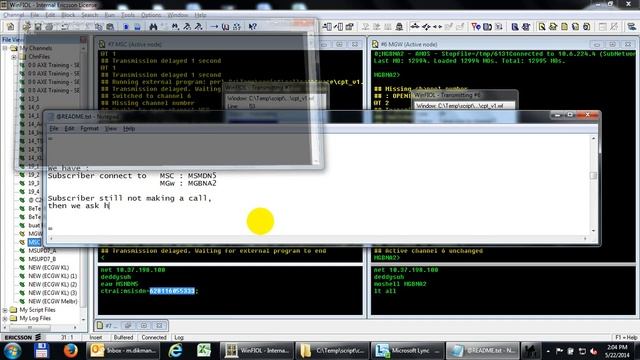Screen dimensions: 640x360
Task: Expand the My Script Files folder
Action: (x=5, y=310)
